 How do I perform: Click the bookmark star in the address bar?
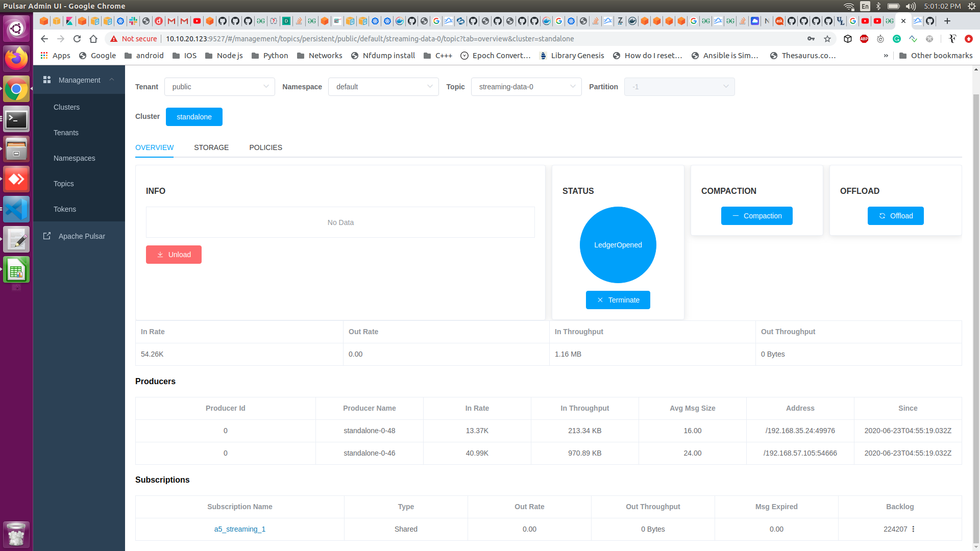(x=827, y=39)
